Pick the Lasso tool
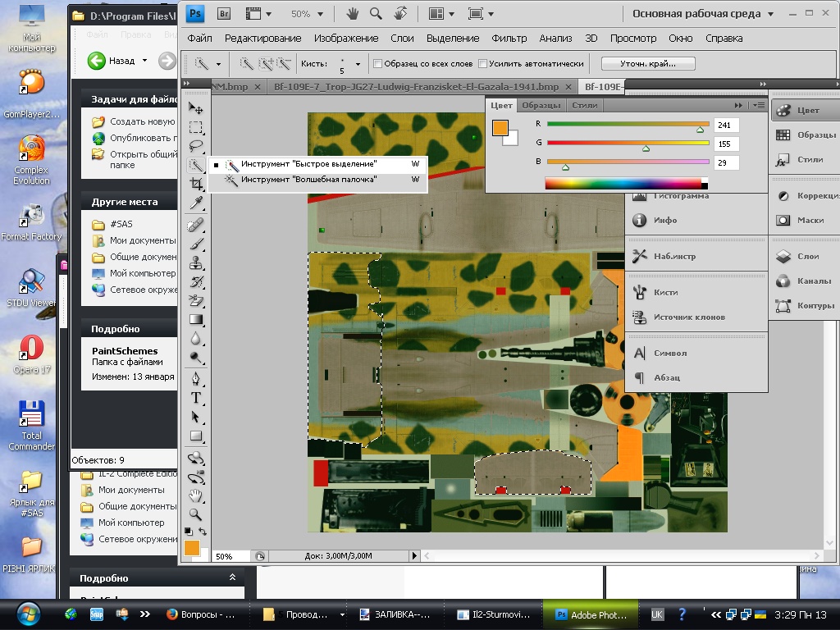This screenshot has width=840, height=630. [196, 146]
